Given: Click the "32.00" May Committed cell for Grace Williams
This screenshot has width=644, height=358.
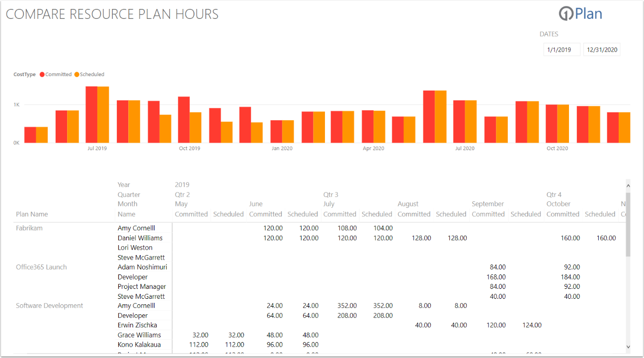Looking at the screenshot, I should coord(200,335).
